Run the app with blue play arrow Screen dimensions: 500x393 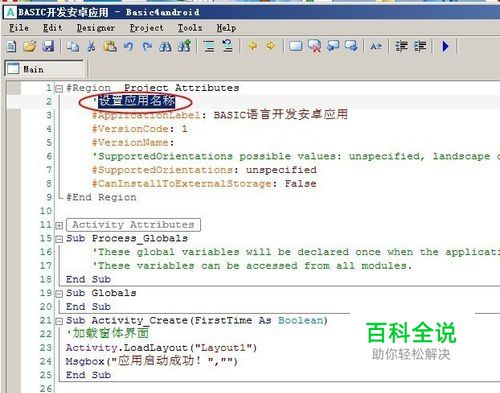pyautogui.click(x=446, y=46)
